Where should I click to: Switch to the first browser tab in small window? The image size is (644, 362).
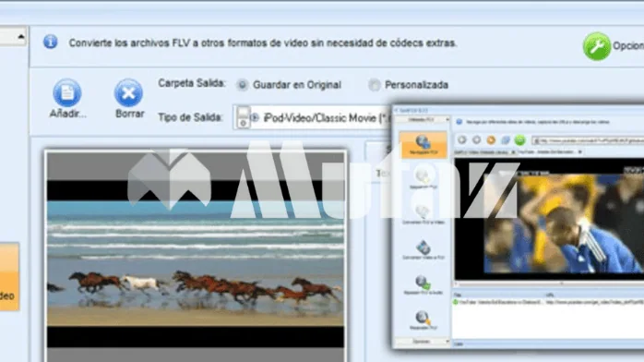(x=483, y=152)
